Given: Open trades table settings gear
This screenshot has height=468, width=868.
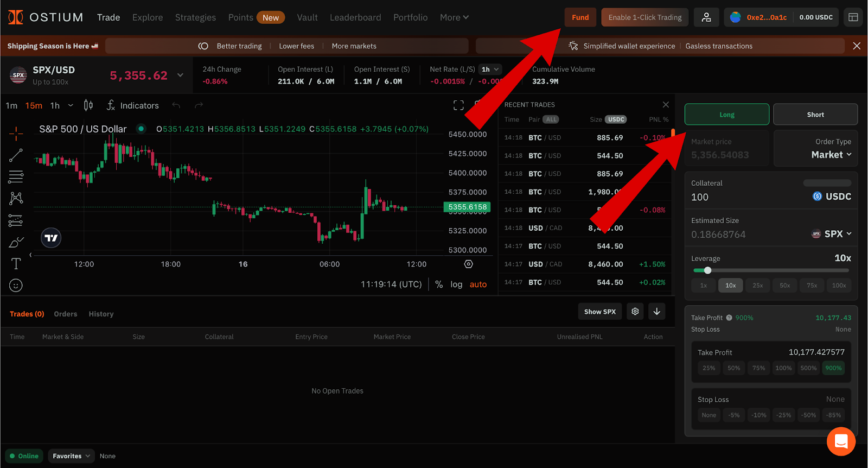Looking at the screenshot, I should point(635,312).
